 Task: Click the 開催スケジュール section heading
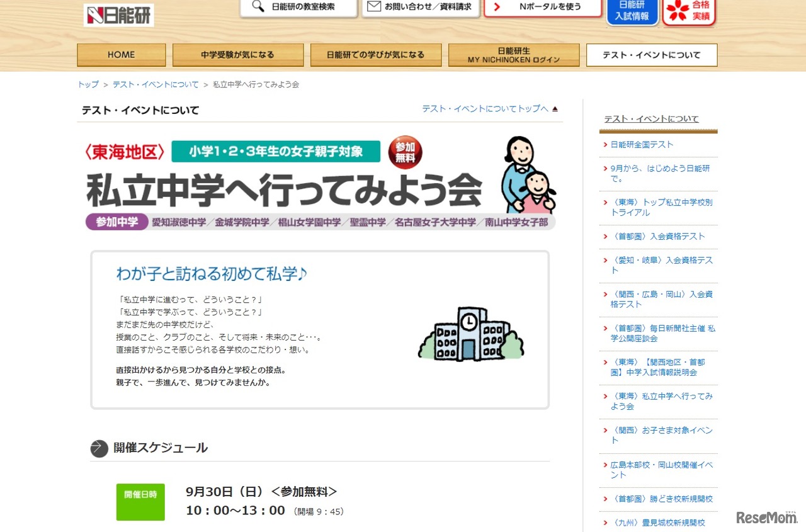[x=161, y=448]
